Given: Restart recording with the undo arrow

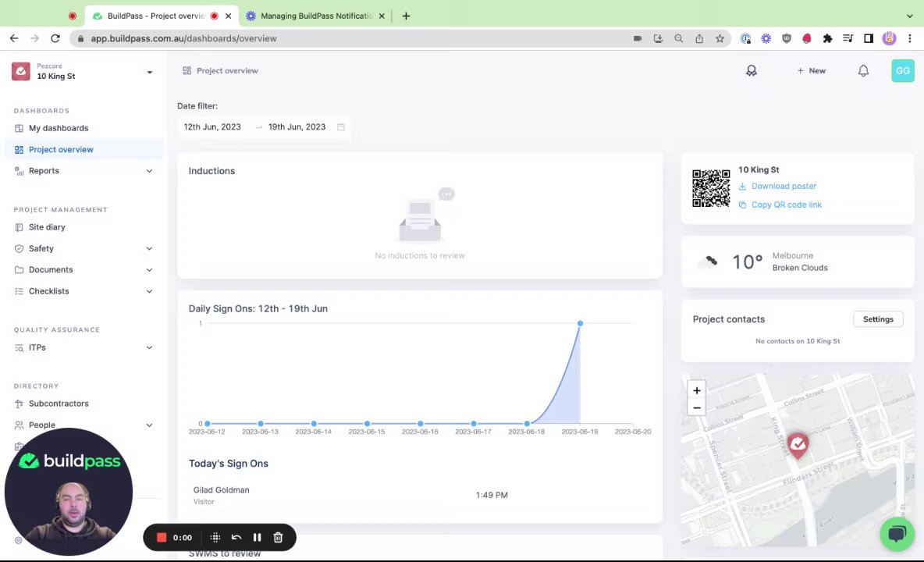Looking at the screenshot, I should point(236,537).
